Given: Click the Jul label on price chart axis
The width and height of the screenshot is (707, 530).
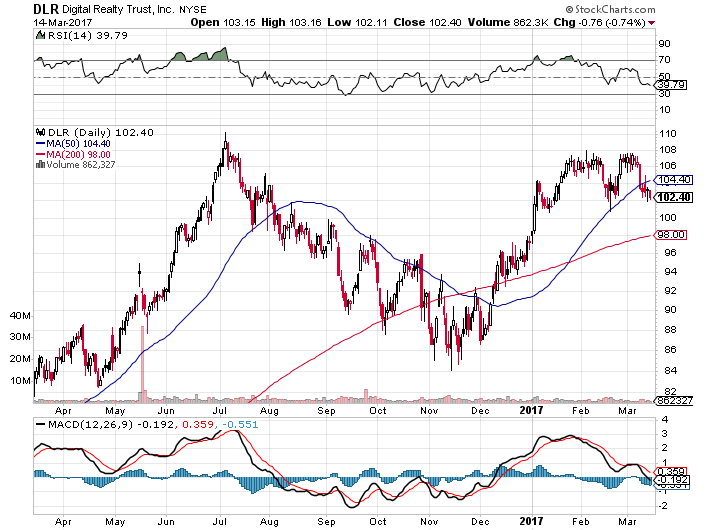Looking at the screenshot, I should (x=220, y=411).
